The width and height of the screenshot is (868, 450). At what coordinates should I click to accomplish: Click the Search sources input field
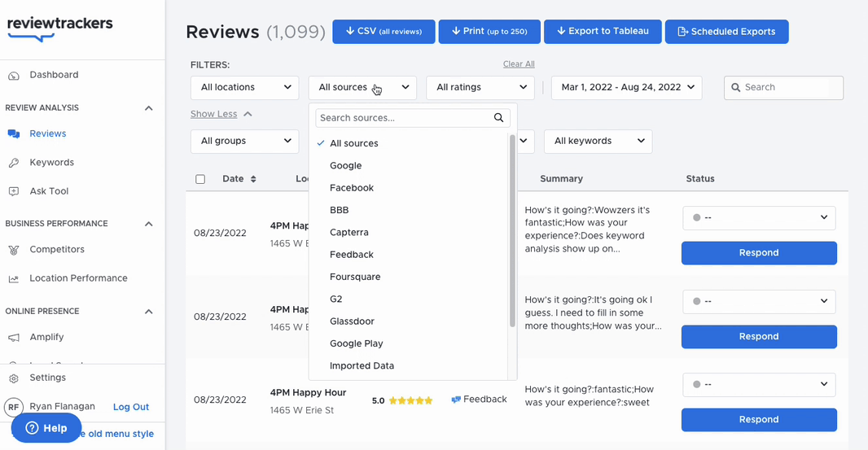coord(412,118)
